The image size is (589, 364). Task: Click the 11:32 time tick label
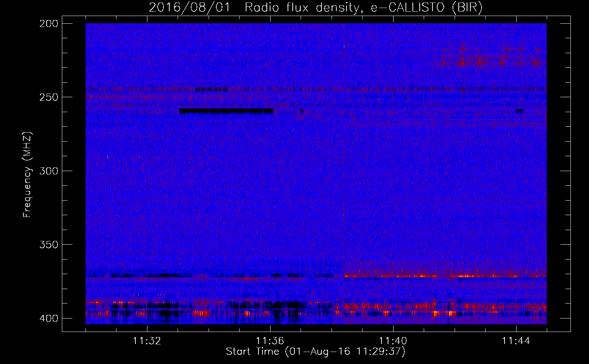point(147,341)
